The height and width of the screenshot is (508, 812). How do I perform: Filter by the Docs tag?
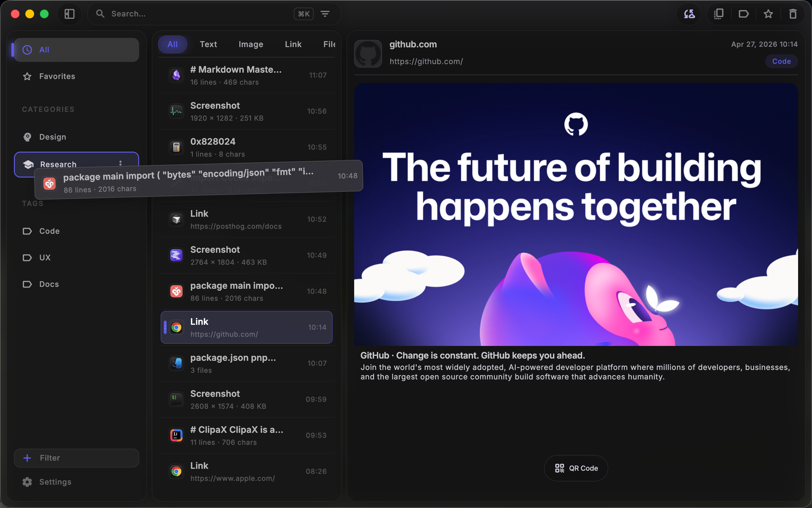click(76, 284)
